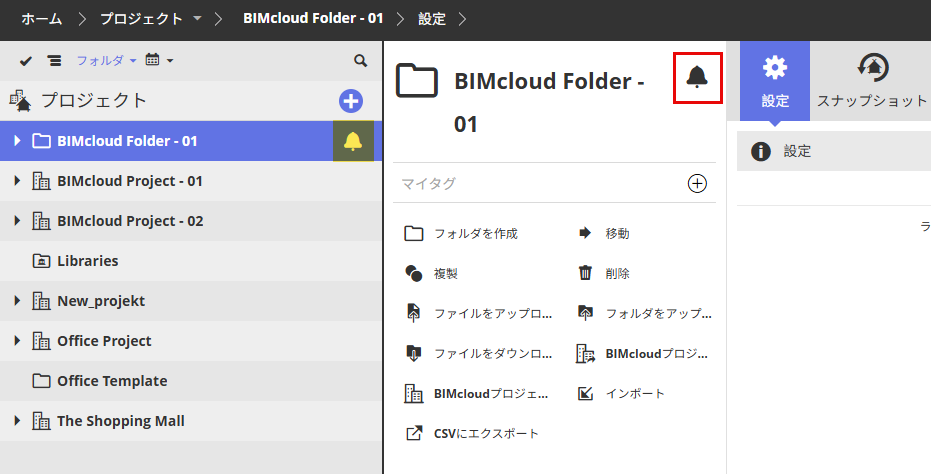Click the ホーム breadcrumb
The width and height of the screenshot is (931, 474).
pyautogui.click(x=42, y=19)
